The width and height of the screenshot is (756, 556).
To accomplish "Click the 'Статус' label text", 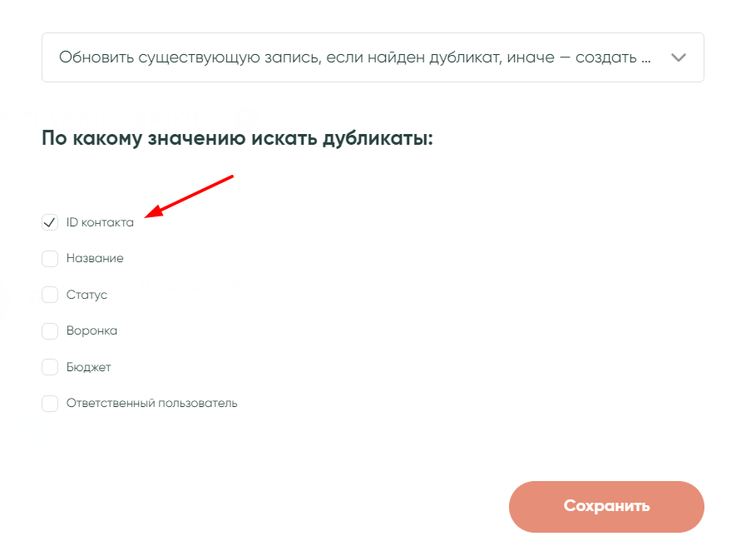I will (86, 295).
